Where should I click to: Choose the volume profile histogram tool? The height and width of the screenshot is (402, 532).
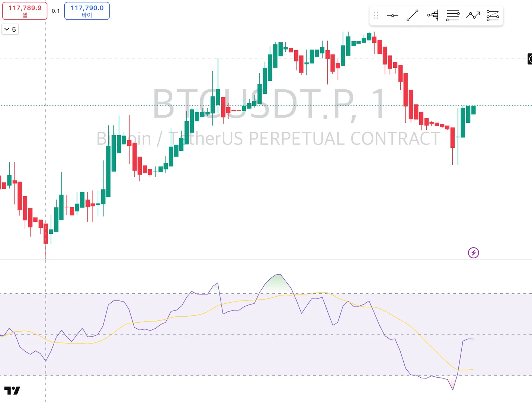[433, 16]
